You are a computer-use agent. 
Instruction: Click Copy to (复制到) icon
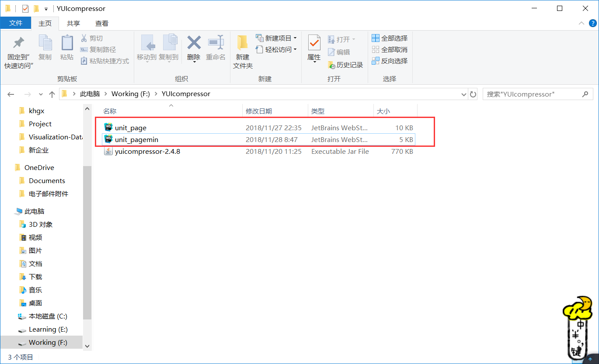click(x=170, y=43)
